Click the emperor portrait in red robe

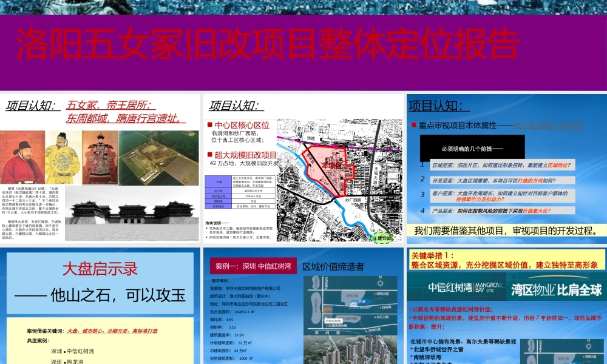pos(22,157)
